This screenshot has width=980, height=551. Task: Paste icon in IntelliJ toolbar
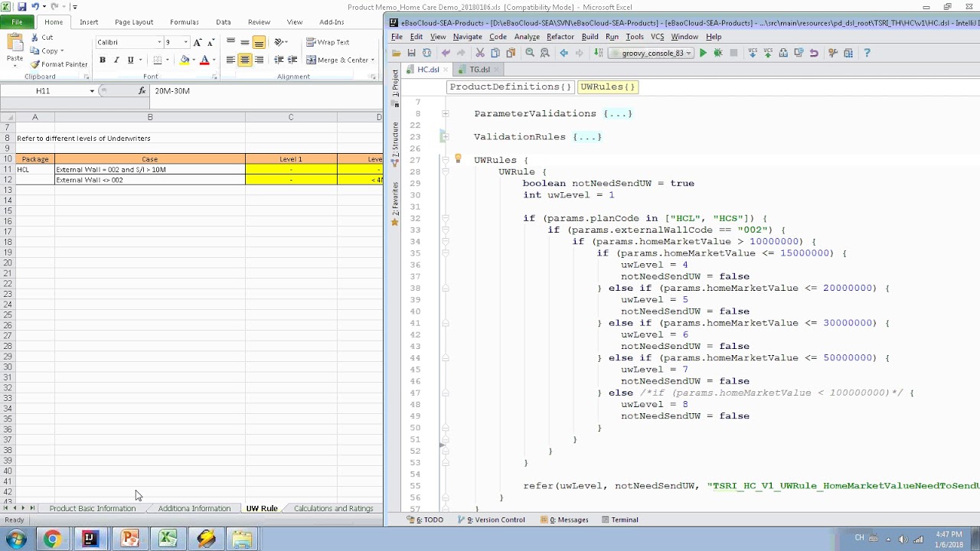point(511,53)
